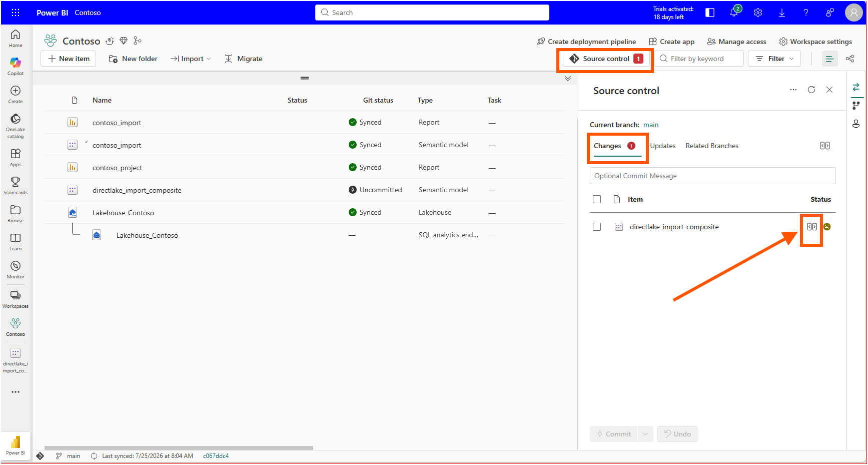
Task: Click the Name column header
Action: [x=102, y=100]
